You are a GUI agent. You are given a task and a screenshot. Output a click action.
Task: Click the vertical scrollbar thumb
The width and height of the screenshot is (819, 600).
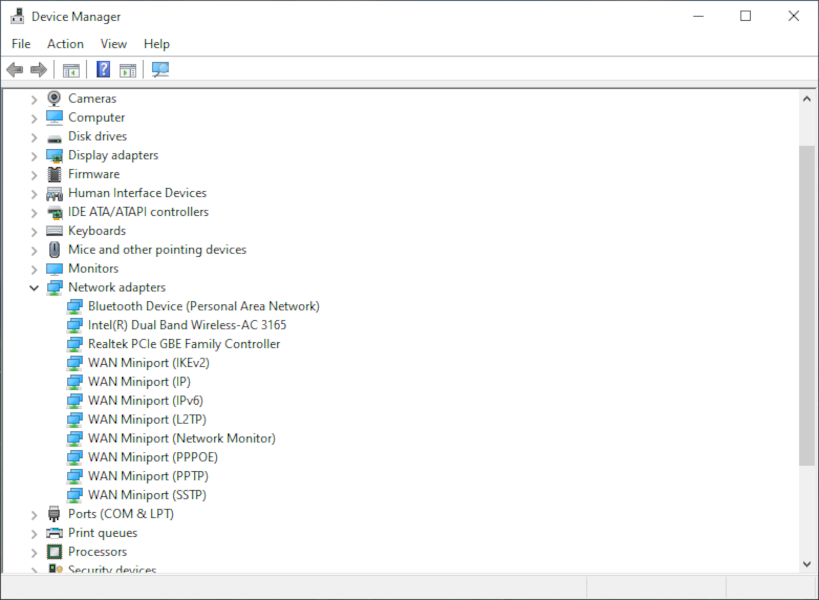point(806,305)
